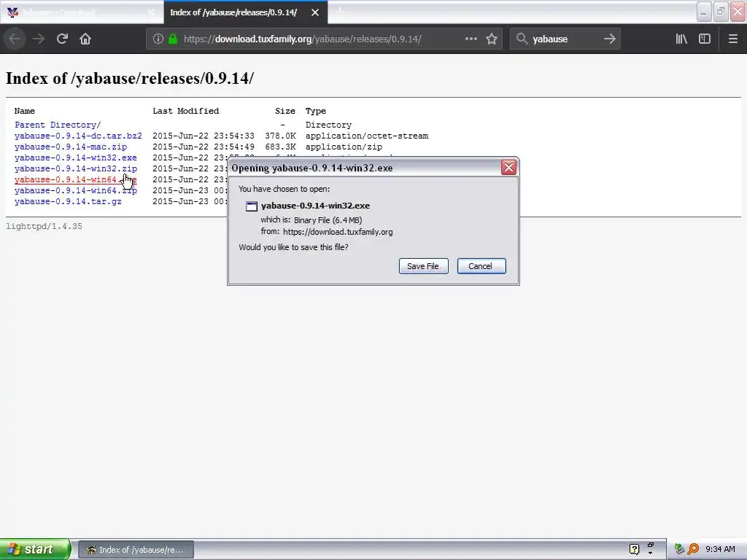The image size is (747, 560).
Task: Click the green secure connection padlock
Action: tap(173, 39)
